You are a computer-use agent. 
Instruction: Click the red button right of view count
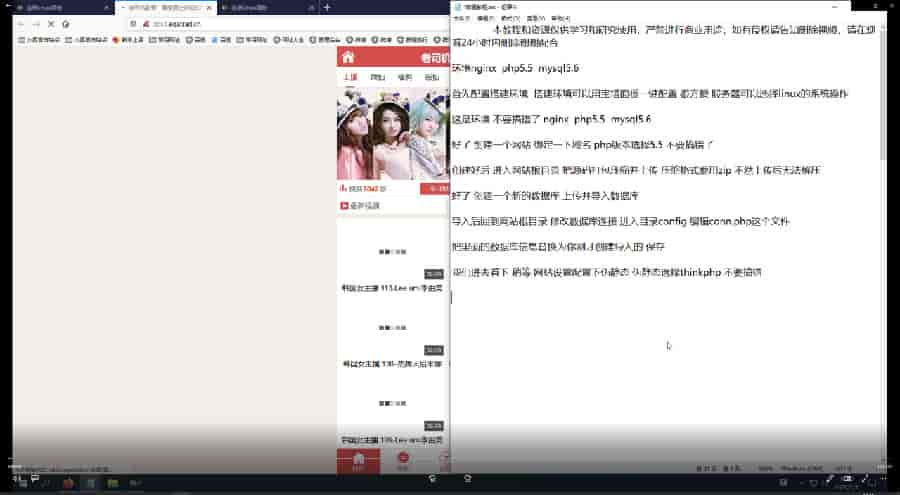435,188
